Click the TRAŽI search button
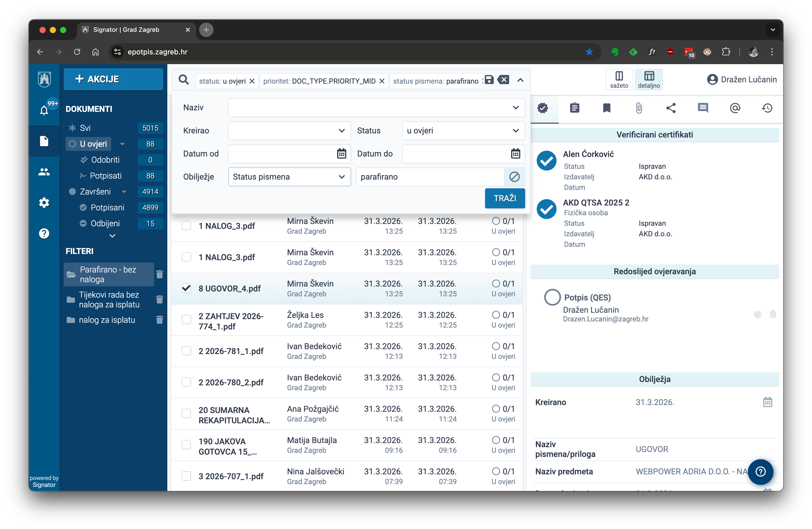812x529 pixels. tap(505, 198)
